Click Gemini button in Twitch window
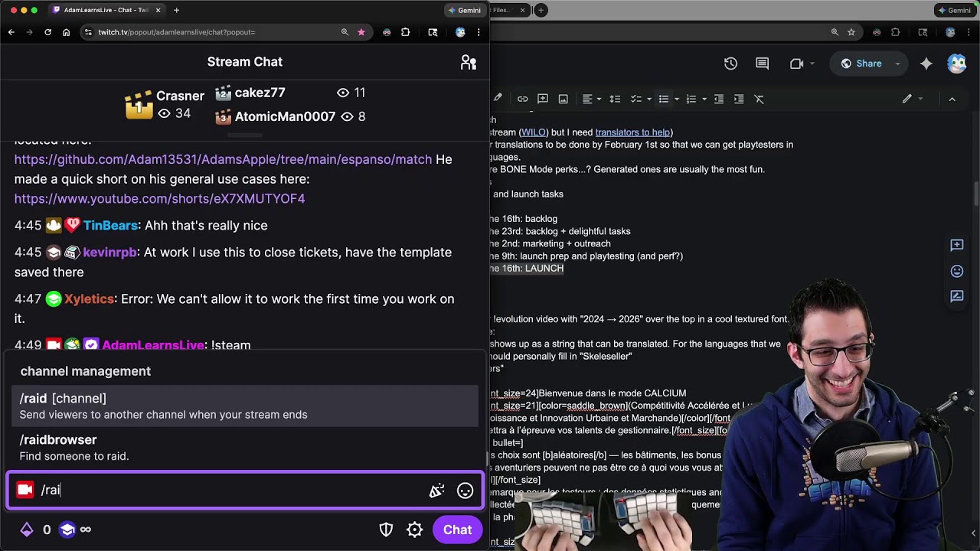The width and height of the screenshot is (980, 551). [465, 10]
